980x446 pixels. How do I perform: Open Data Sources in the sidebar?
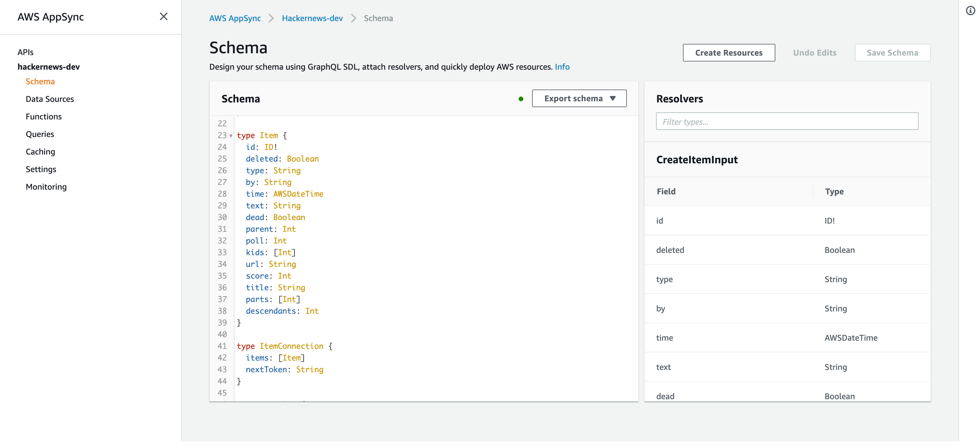click(50, 99)
